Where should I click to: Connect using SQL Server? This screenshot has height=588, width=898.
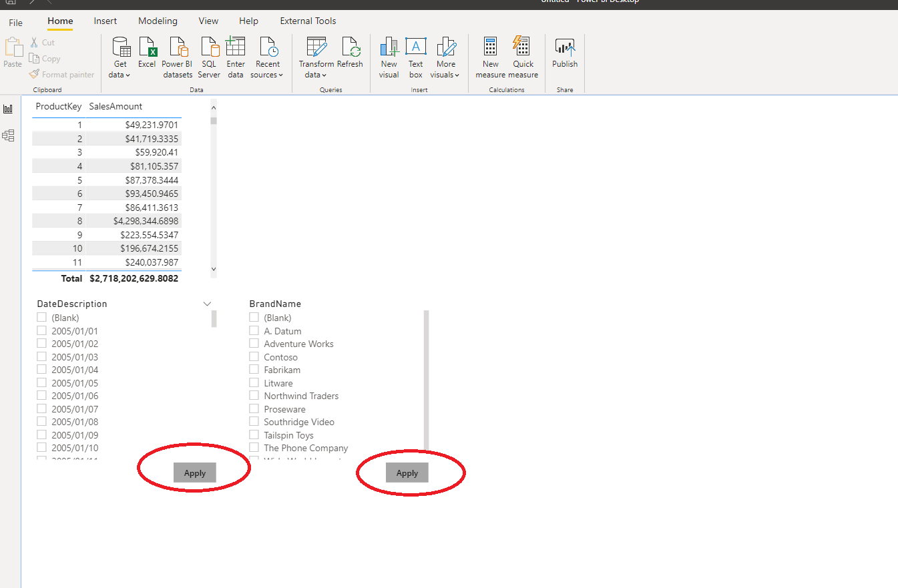209,57
